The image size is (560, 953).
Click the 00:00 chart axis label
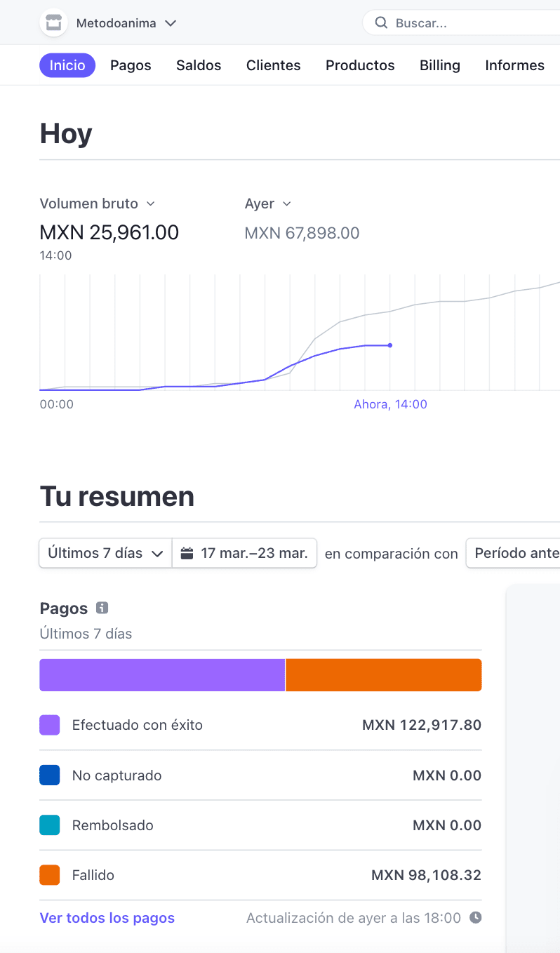pyautogui.click(x=57, y=404)
